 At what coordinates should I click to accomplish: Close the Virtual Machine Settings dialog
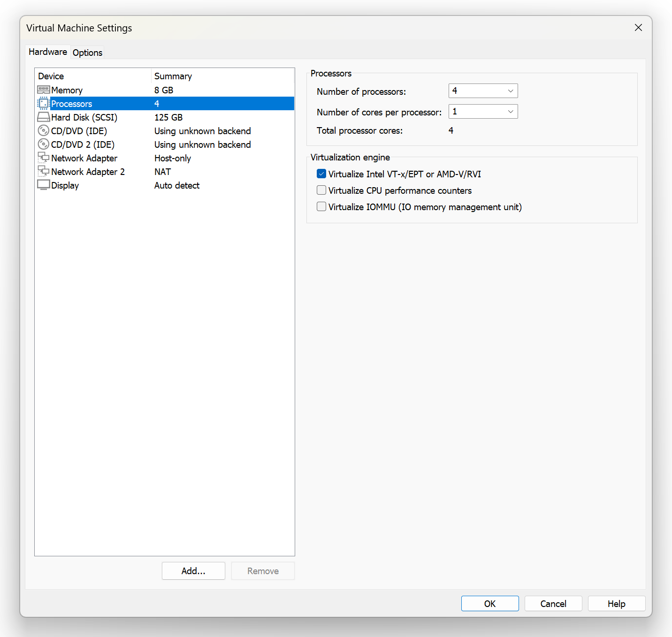pyautogui.click(x=638, y=28)
